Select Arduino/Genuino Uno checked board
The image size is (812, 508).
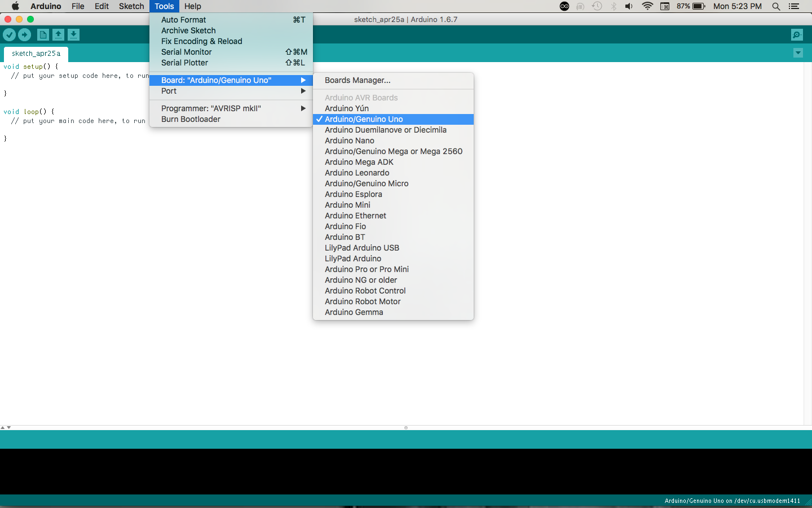click(x=393, y=119)
